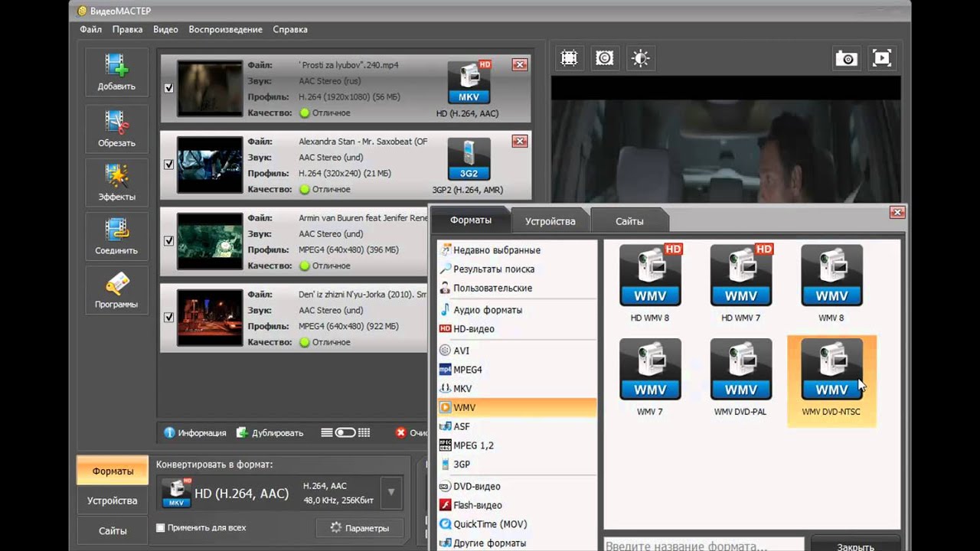Uncheck the Prosti za lyubov file checkbox

168,88
